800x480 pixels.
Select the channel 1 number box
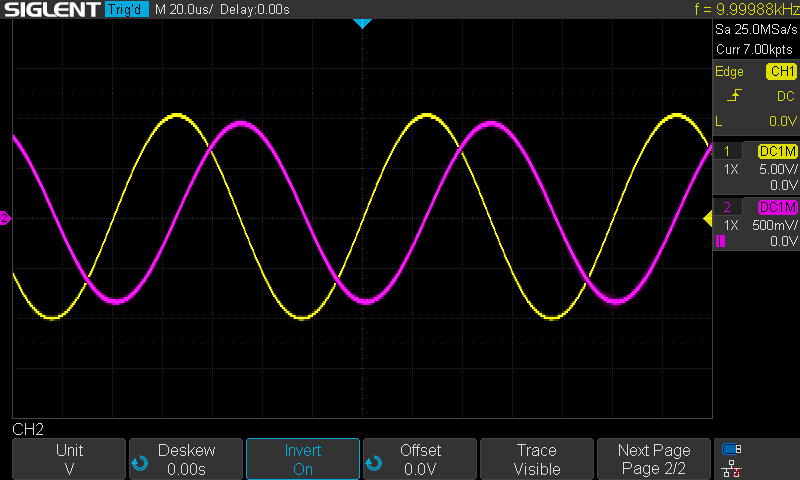[x=727, y=151]
